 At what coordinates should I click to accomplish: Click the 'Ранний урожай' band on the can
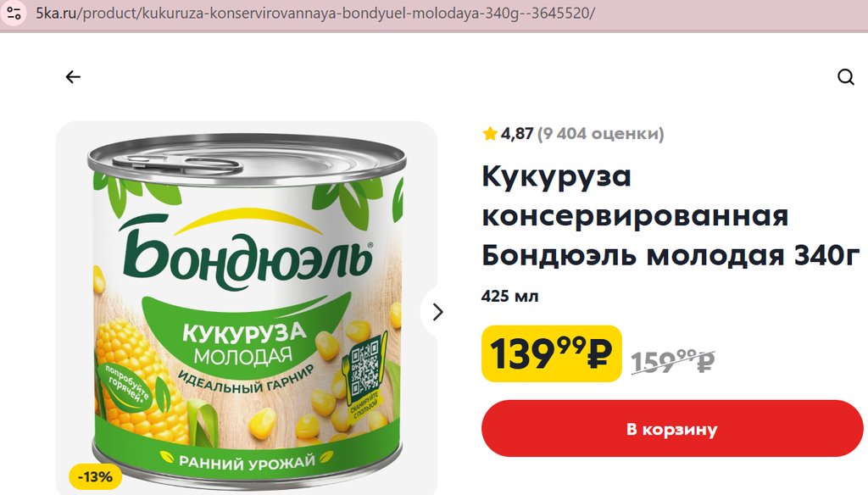pyautogui.click(x=247, y=459)
